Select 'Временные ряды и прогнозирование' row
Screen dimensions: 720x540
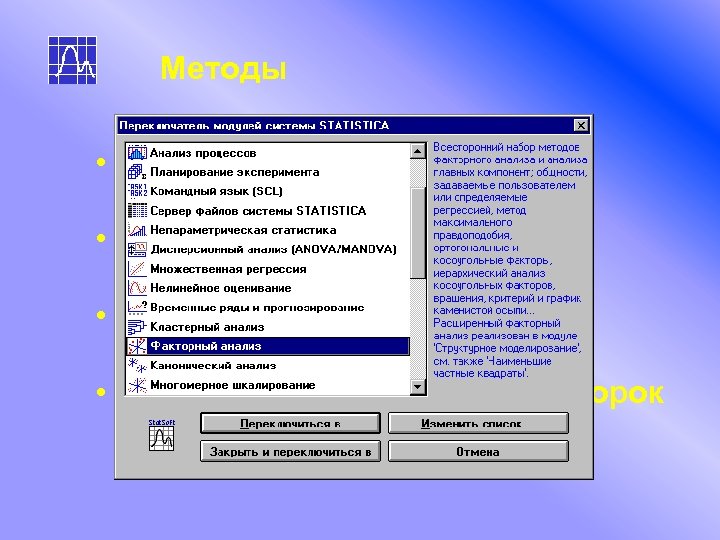point(268,307)
